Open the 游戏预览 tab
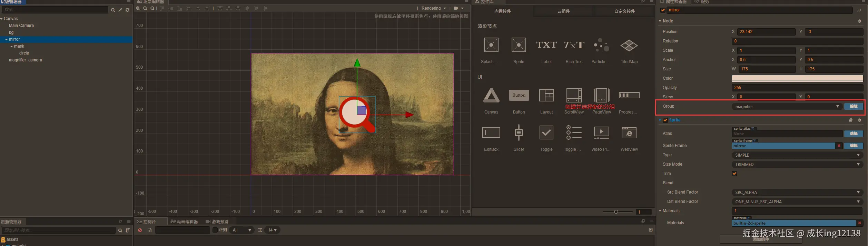 (217, 222)
